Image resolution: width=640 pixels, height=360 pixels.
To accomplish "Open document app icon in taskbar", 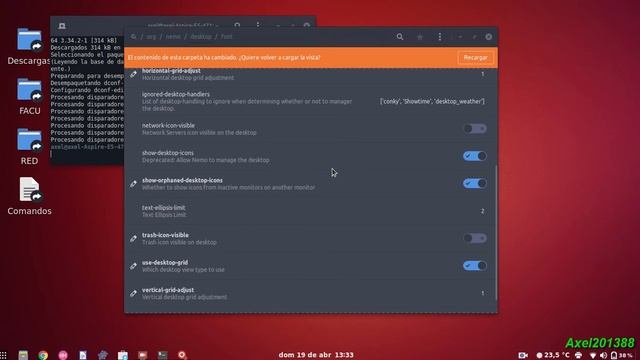I will (x=83, y=355).
